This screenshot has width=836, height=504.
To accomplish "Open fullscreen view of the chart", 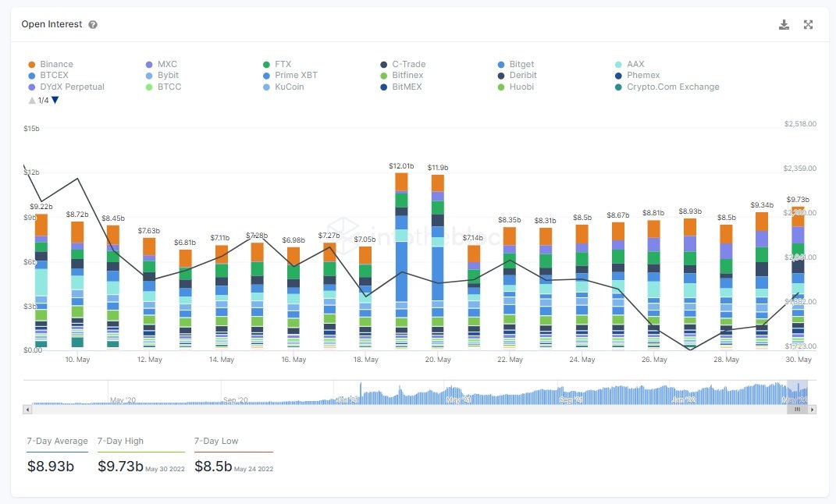I will pos(808,24).
